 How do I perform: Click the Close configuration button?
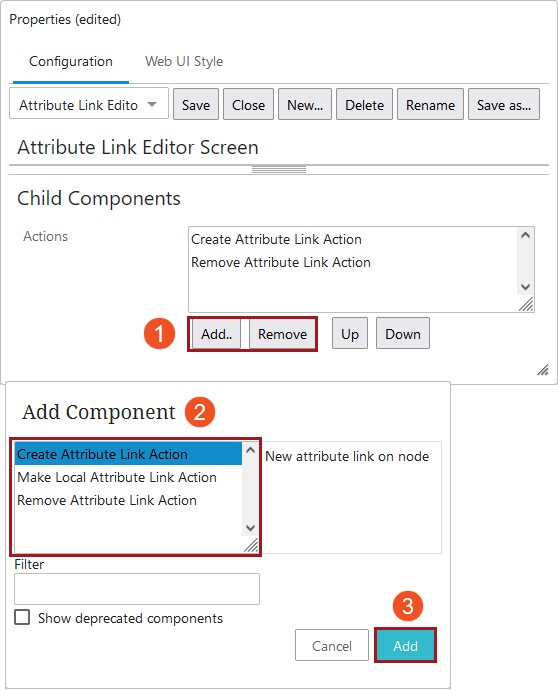248,105
